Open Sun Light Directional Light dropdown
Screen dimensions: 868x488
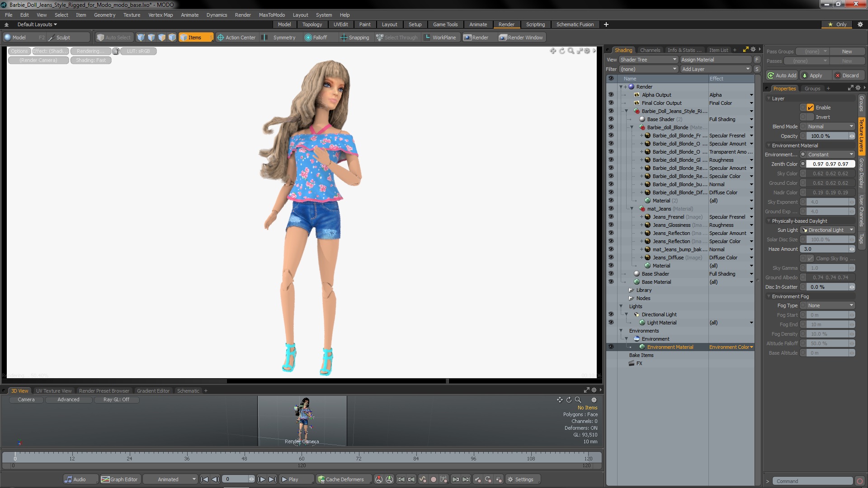pyautogui.click(x=828, y=230)
